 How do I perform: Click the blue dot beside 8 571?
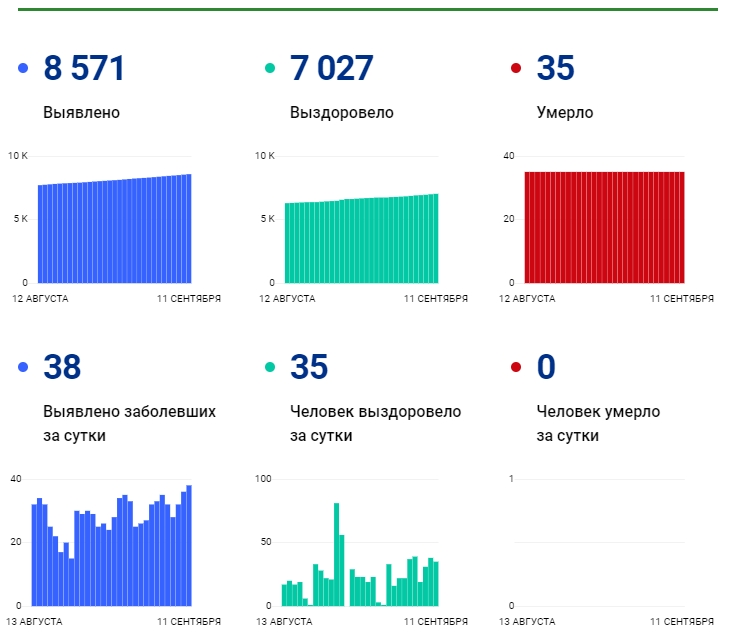(23, 68)
